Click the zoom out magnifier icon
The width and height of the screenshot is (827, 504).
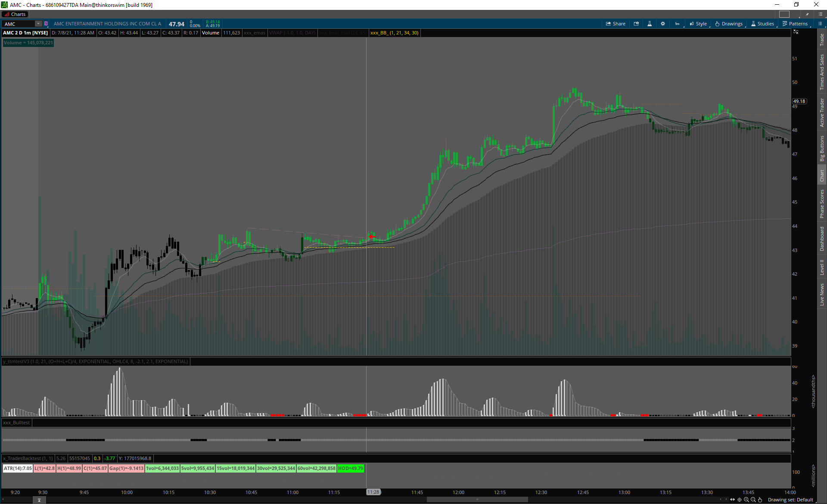(x=753, y=500)
